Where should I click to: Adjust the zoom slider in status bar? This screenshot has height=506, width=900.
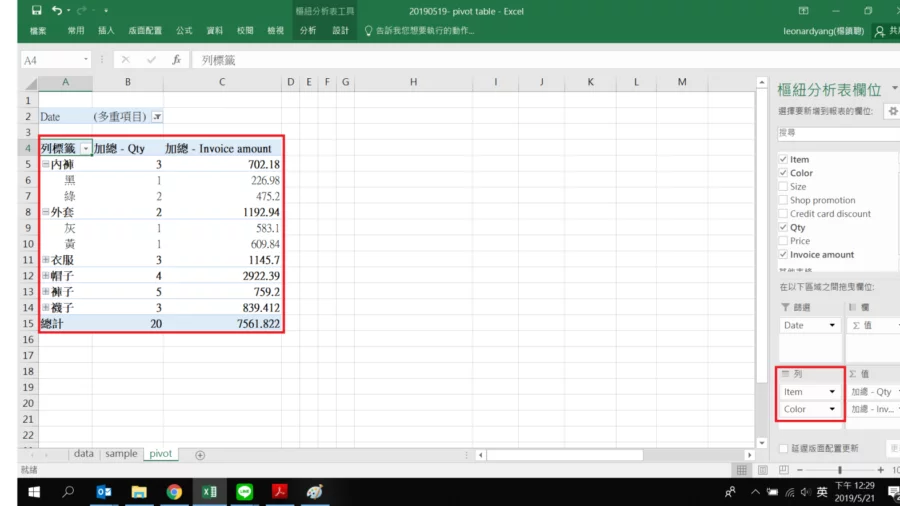[839, 470]
